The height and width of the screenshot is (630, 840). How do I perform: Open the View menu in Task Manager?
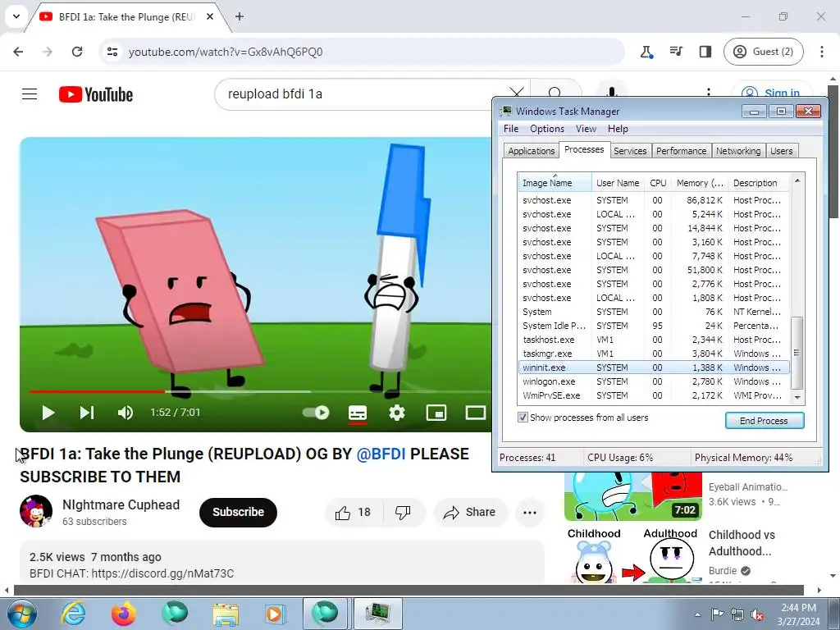(586, 129)
